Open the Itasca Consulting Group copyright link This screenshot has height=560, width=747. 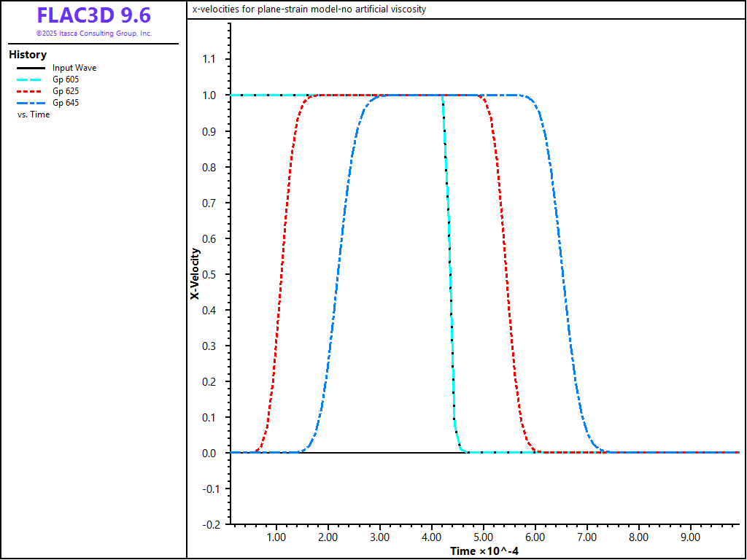[93, 34]
